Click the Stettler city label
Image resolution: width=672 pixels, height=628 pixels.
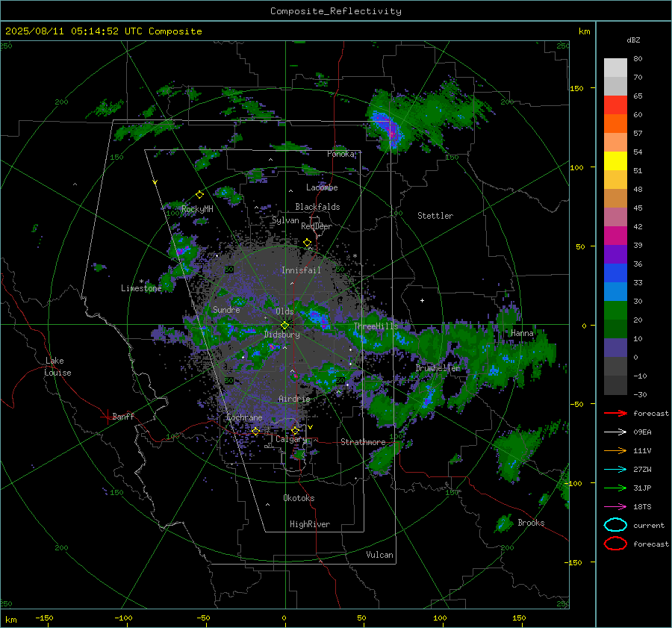435,216
